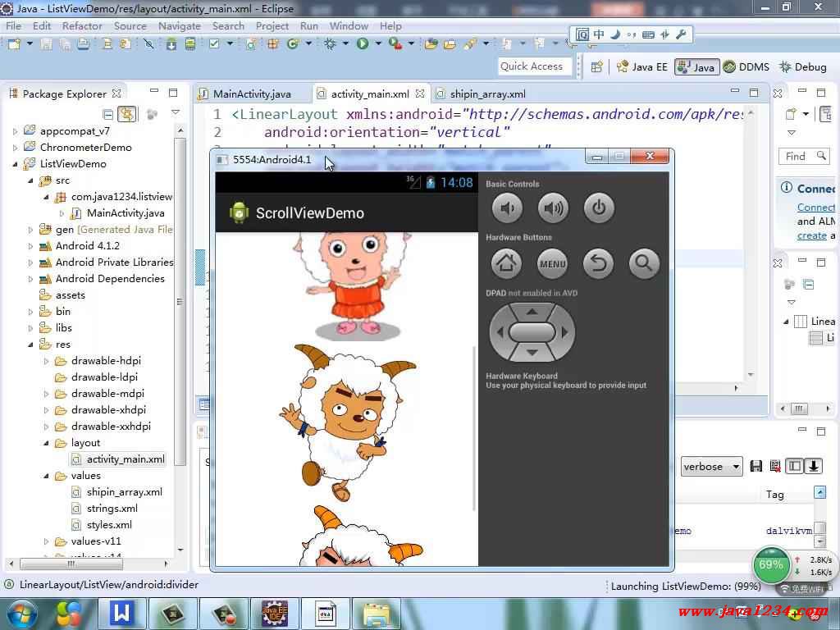840x630 pixels.
Task: Expand the drawable-hdpi folder
Action: (x=46, y=361)
